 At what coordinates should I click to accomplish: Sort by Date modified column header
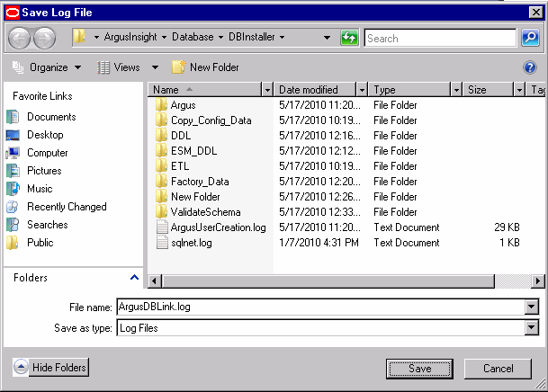[316, 90]
